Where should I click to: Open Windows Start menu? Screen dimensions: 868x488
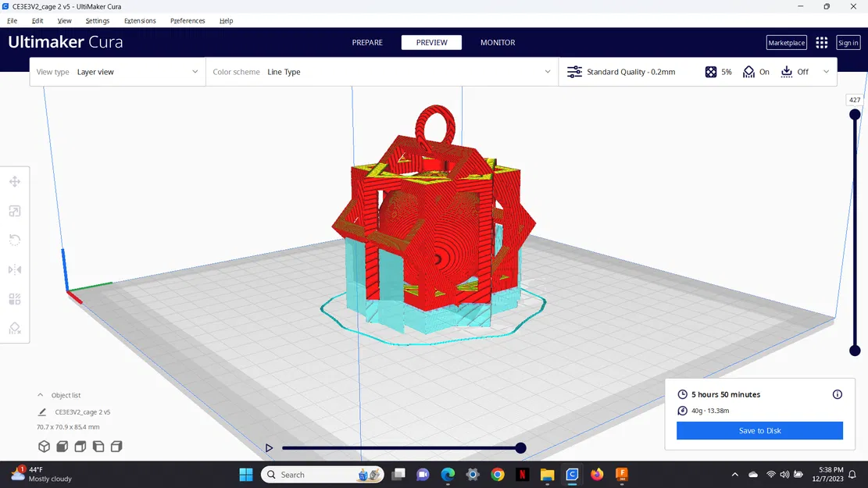point(246,474)
